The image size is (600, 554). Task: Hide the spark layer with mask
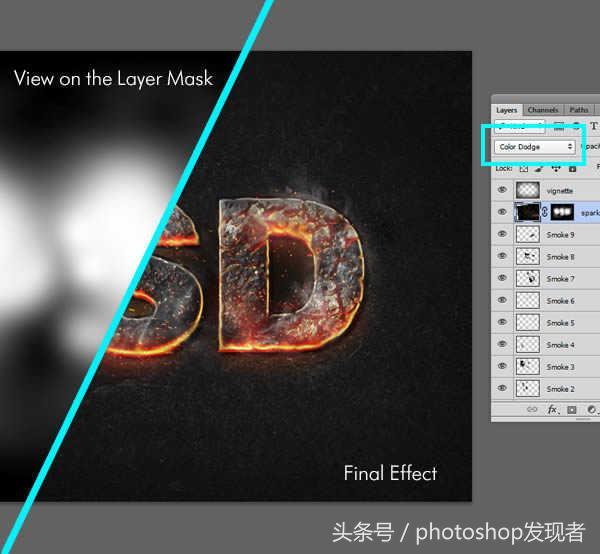coord(502,212)
